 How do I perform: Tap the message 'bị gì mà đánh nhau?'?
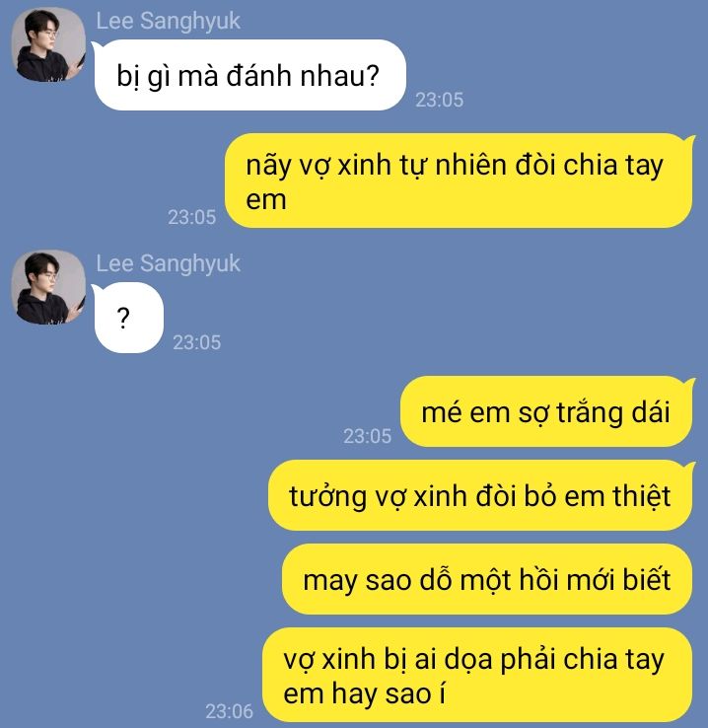[249, 75]
